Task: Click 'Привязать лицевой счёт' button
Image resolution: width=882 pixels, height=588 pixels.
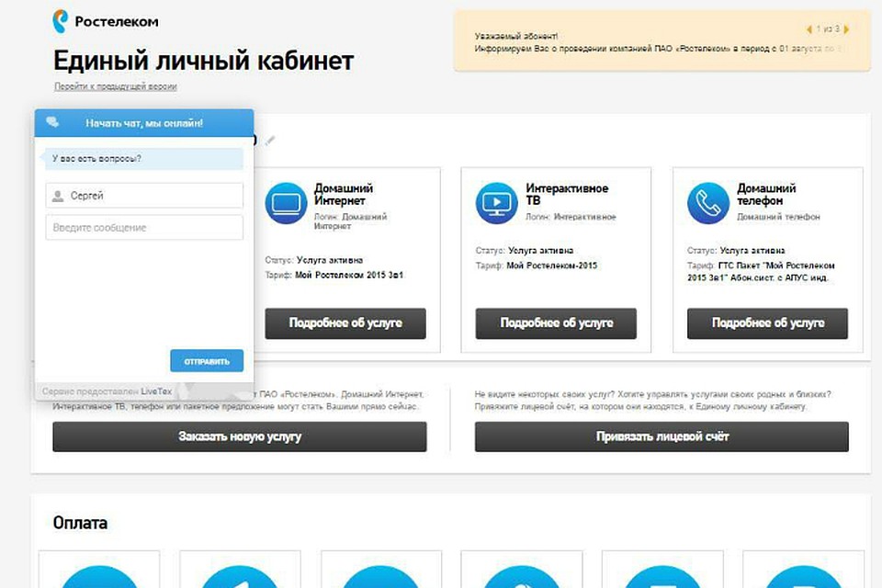Action: point(661,436)
